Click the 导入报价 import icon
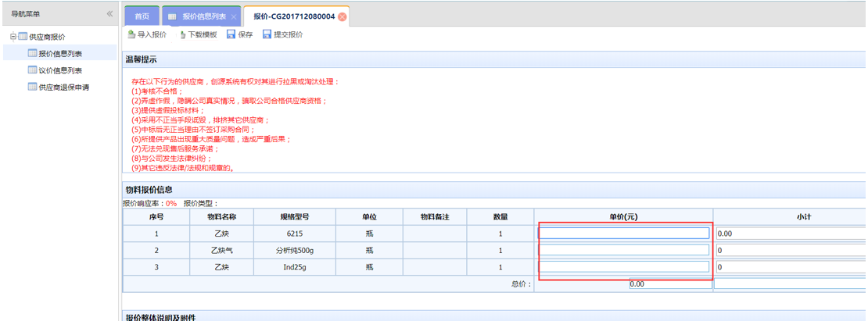 (131, 35)
